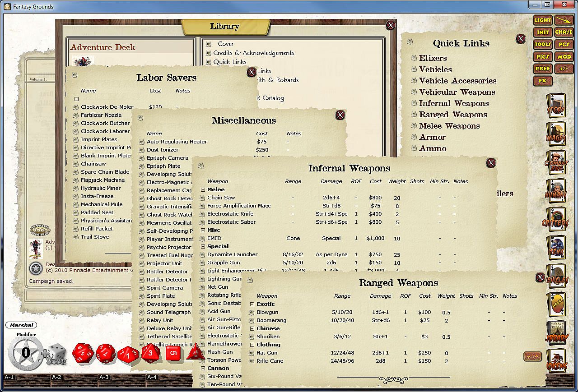Collapse the unnamed group in Labor Savers
Screen dimensions: 578x392
(76, 99)
